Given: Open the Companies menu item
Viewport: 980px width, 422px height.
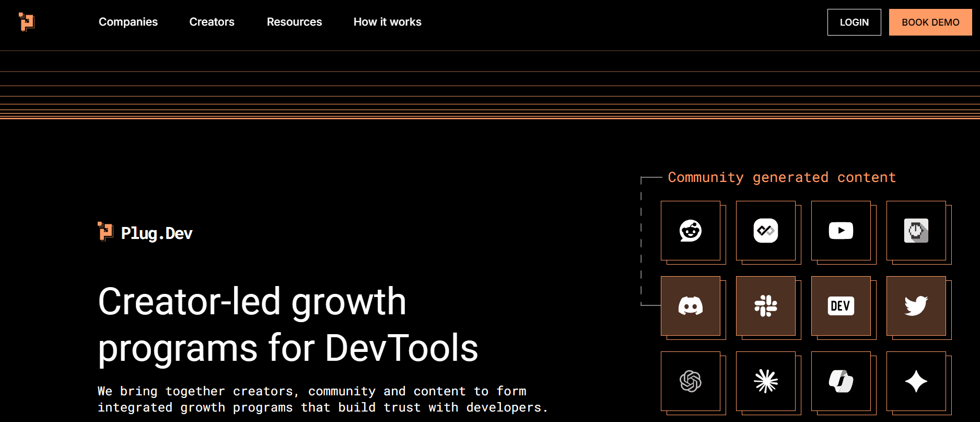Looking at the screenshot, I should click(128, 22).
